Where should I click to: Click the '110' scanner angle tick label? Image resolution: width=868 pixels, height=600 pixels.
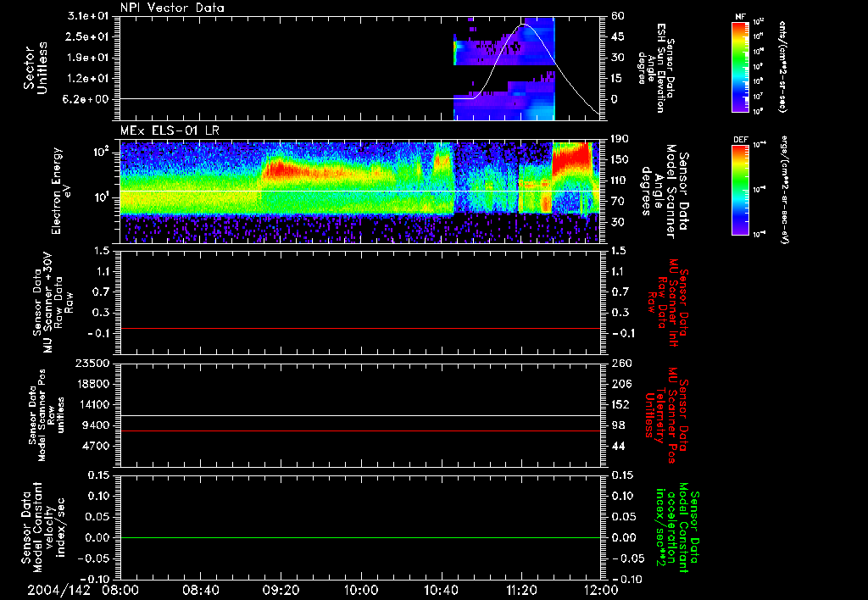coord(621,181)
